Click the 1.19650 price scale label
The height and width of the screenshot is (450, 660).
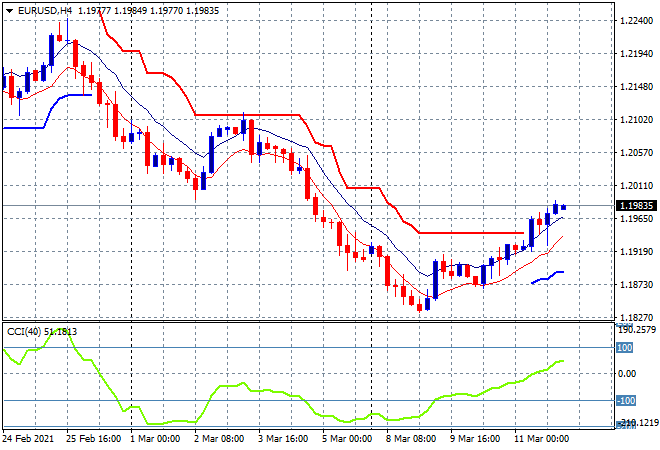[x=637, y=219]
